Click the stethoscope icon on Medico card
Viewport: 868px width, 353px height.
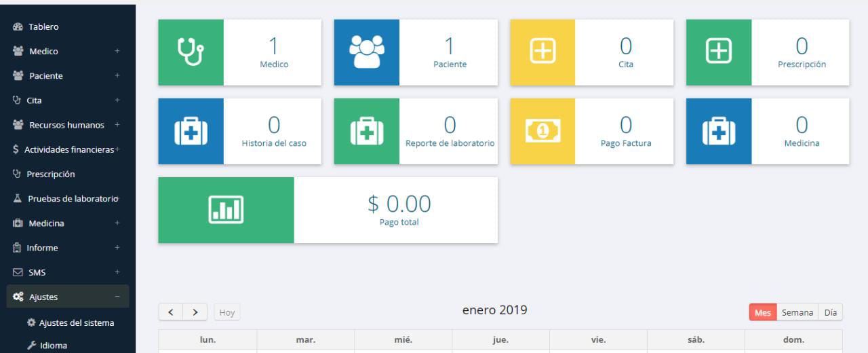point(191,52)
